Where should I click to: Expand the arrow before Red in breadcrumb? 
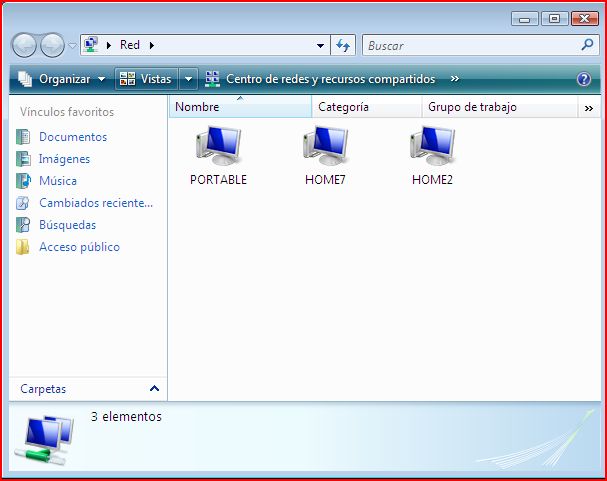pos(109,45)
